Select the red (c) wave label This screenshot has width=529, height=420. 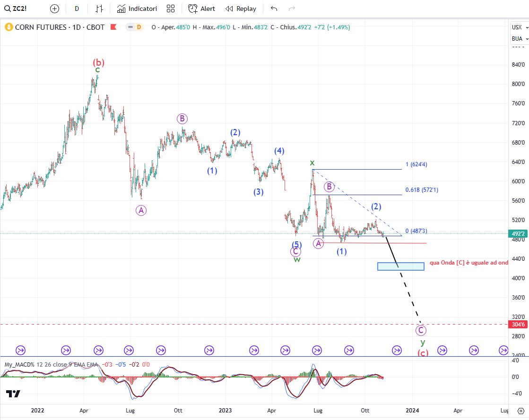point(423,352)
